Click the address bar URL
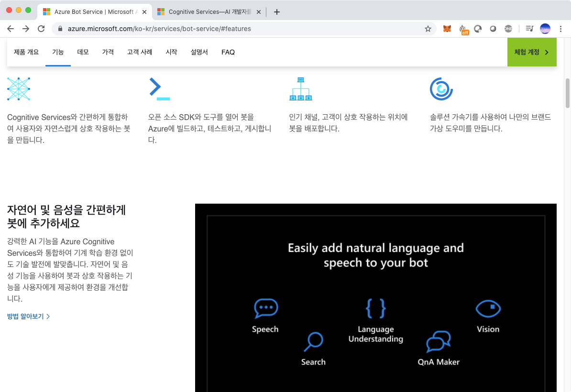The width and height of the screenshot is (571, 392). click(x=159, y=29)
